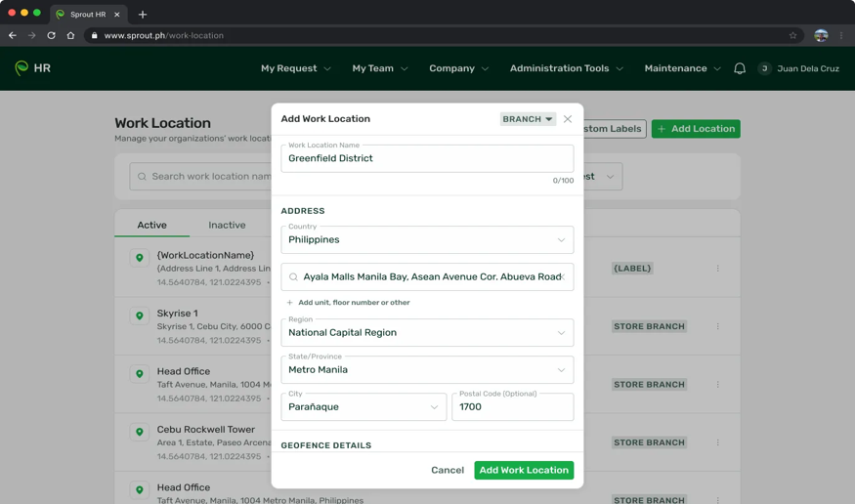Go forward in browser history

[31, 35]
